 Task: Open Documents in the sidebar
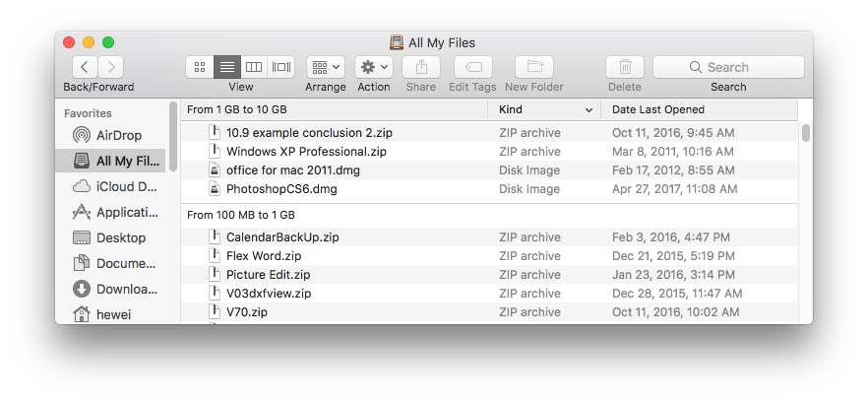(110, 263)
